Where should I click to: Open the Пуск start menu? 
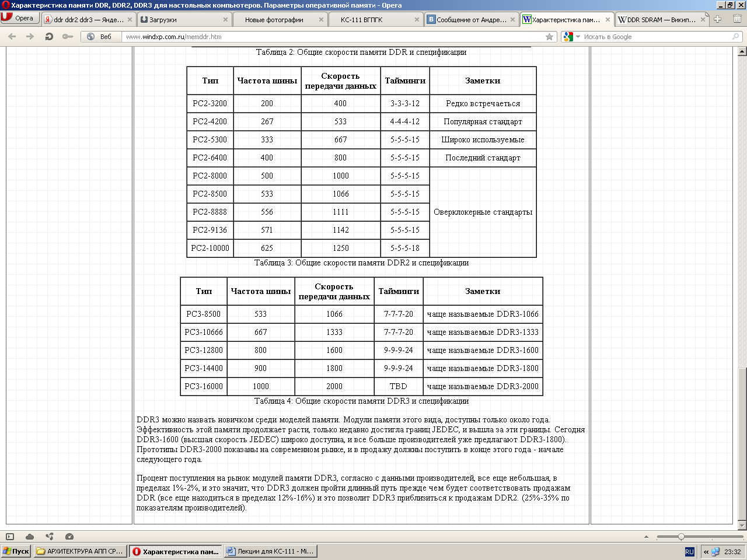pyautogui.click(x=16, y=551)
